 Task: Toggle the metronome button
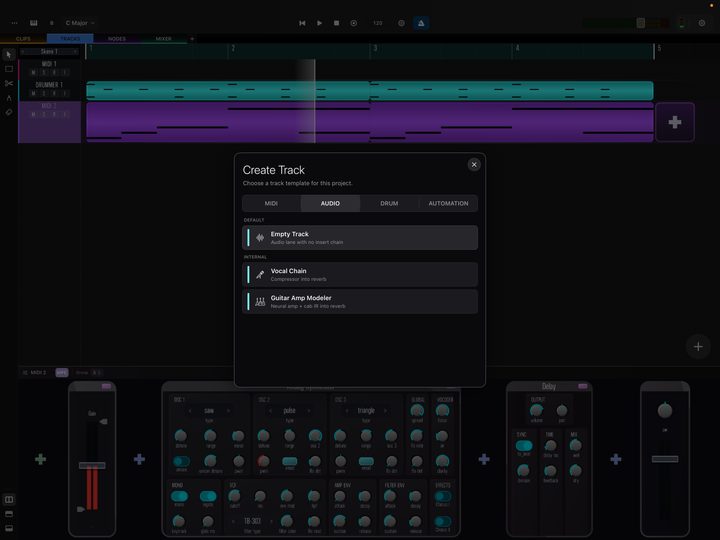(x=421, y=23)
